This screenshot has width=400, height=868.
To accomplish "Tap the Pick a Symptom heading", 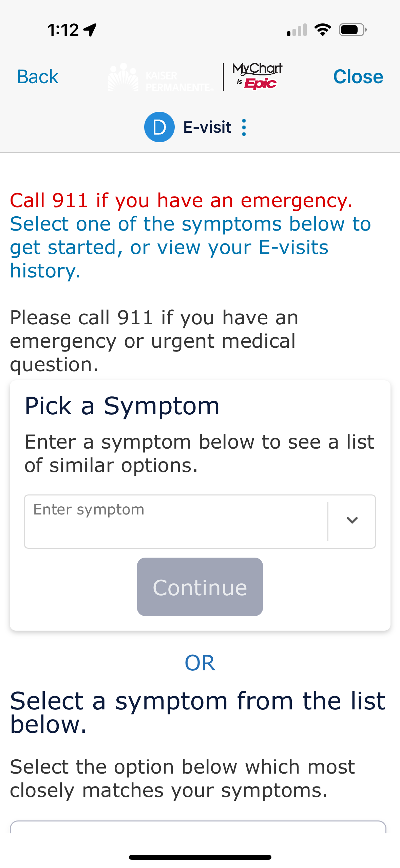I will [x=122, y=406].
